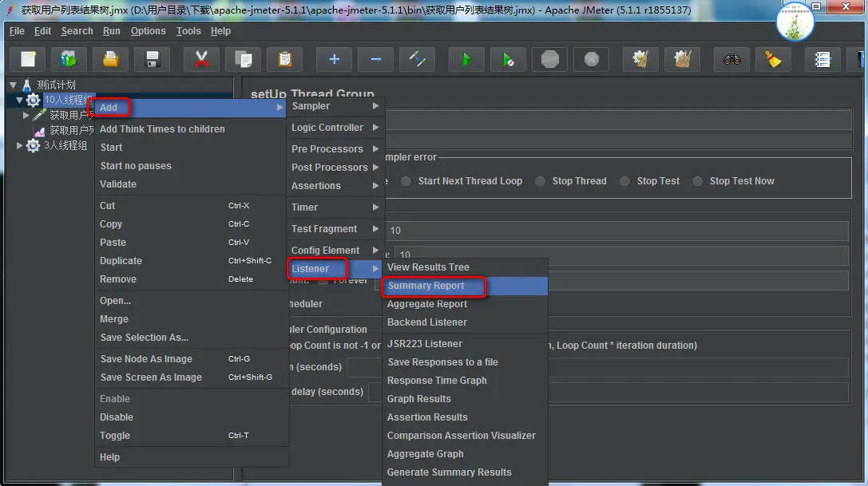Collapse the 10人线程组 tree node
868x486 pixels.
(x=19, y=101)
